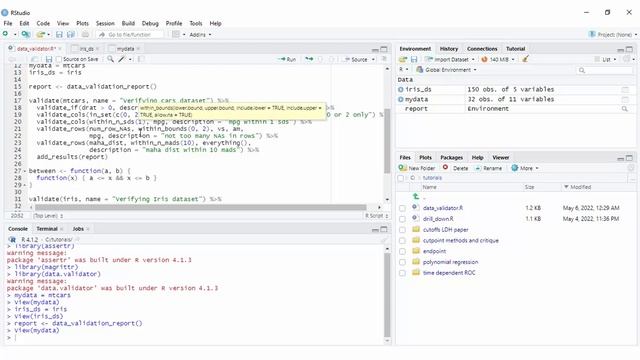Check the select-all files checkbox
This screenshot has width=640, height=360.
401,178
